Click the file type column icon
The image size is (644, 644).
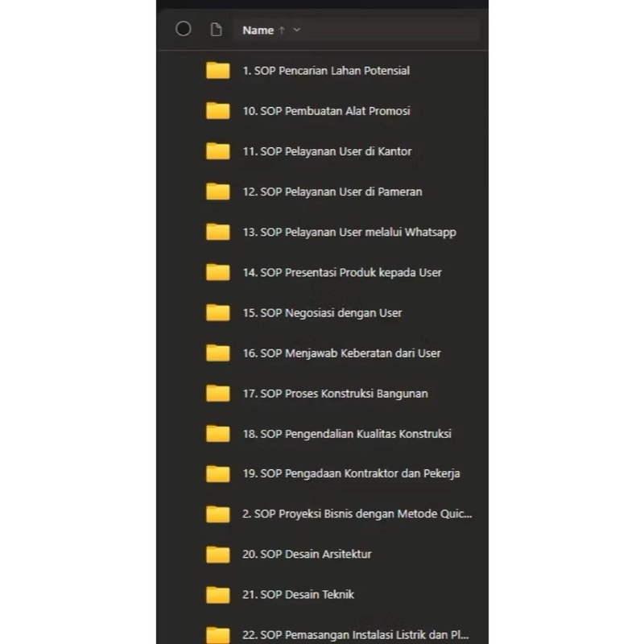pos(216,30)
